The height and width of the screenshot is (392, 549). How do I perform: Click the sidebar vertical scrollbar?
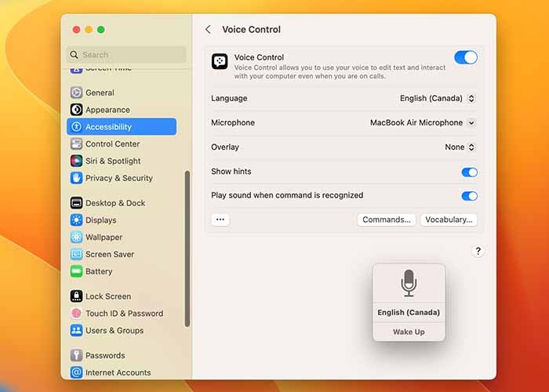pos(187,249)
